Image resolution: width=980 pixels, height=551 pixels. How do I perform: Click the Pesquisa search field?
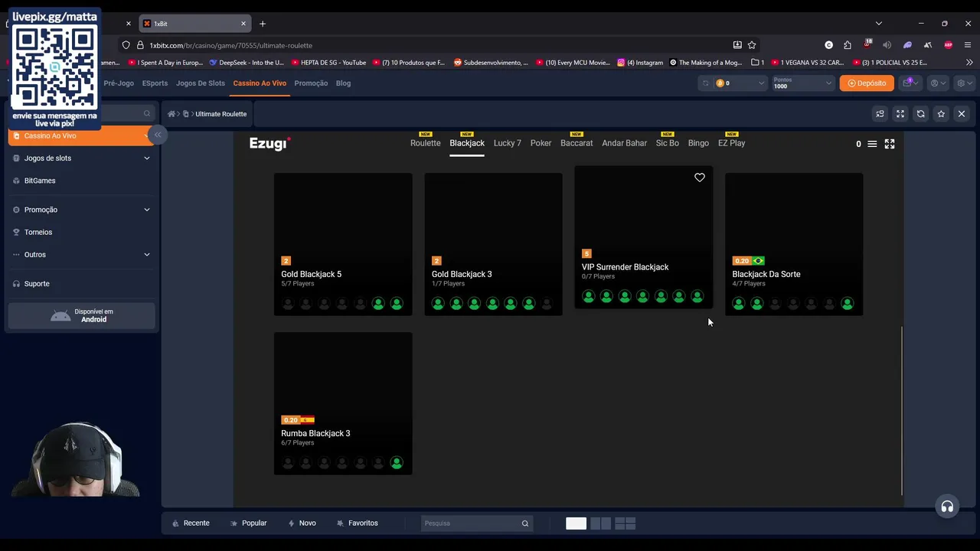point(477,523)
